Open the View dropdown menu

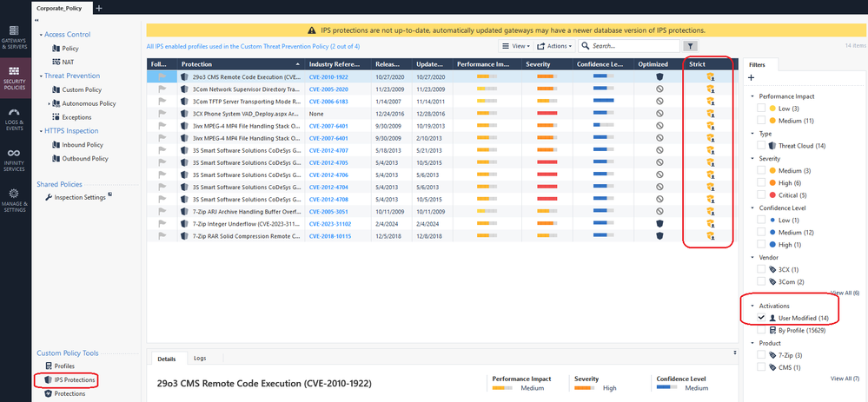click(515, 46)
